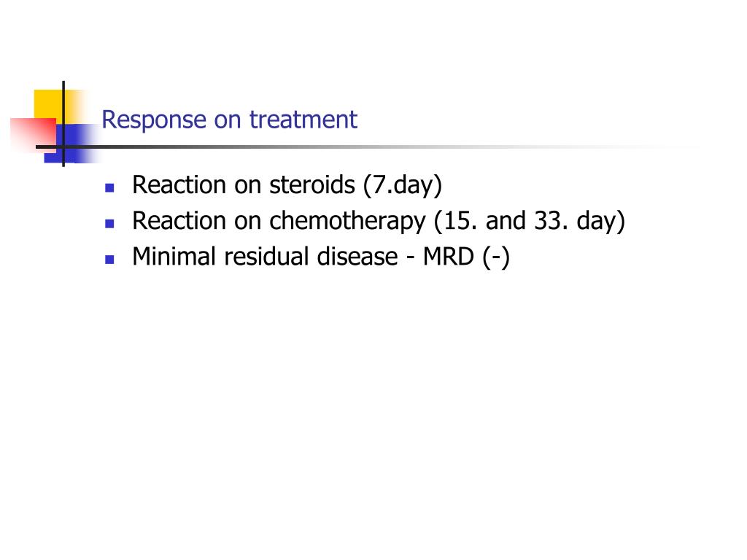Click the words "Minimal residual disease"
Viewport: 747px width, 560px height.
pyautogui.click(x=265, y=257)
